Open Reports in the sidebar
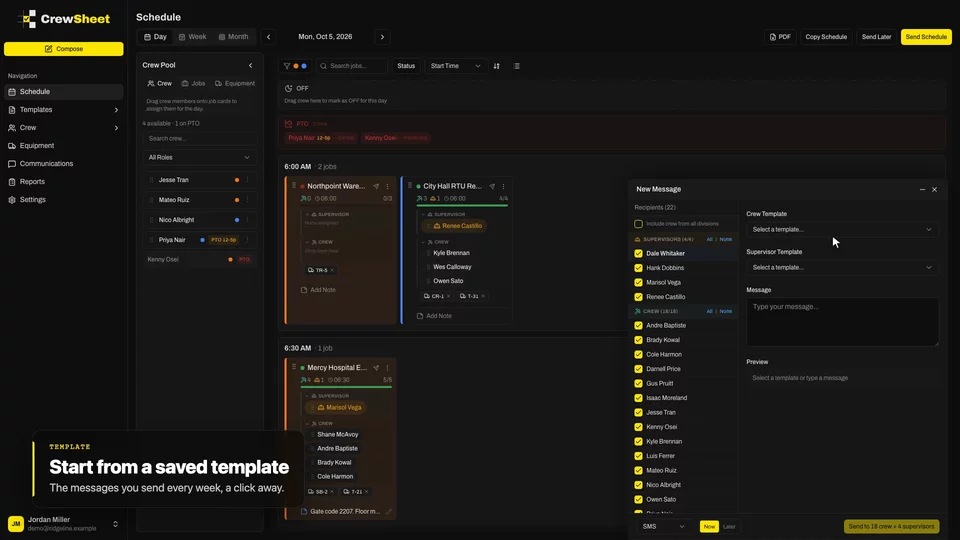The width and height of the screenshot is (960, 540). click(x=63, y=182)
